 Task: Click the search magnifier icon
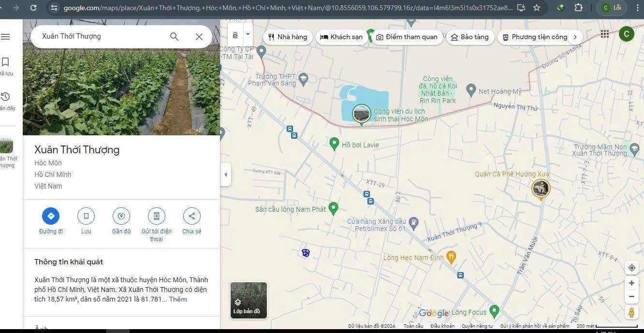coord(175,37)
